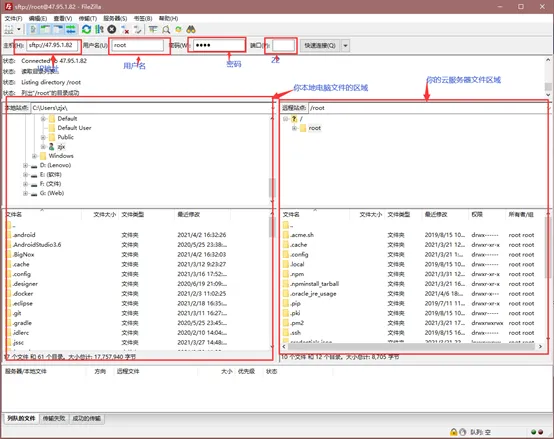Toggle directory comparison magnifier icon
Viewport: 554px width, 439px height.
point(166,30)
